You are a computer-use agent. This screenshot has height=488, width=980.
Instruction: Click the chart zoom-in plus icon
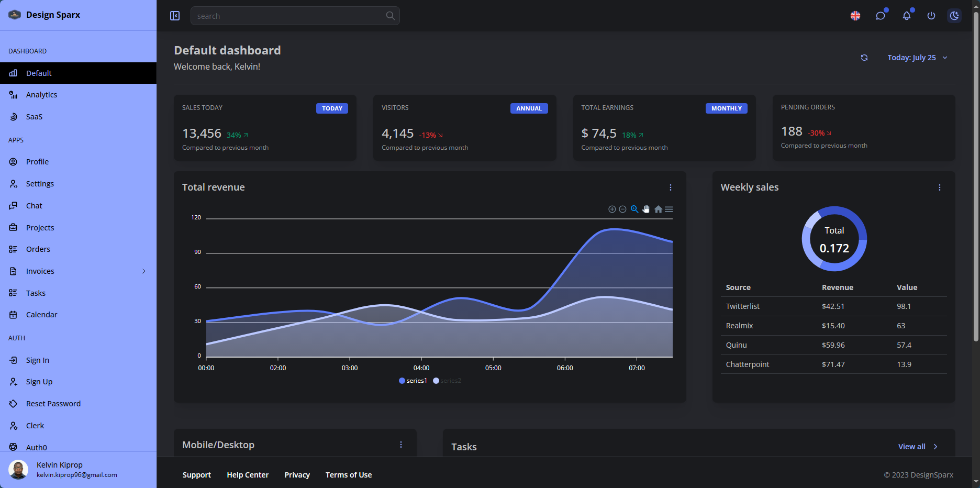coord(611,209)
